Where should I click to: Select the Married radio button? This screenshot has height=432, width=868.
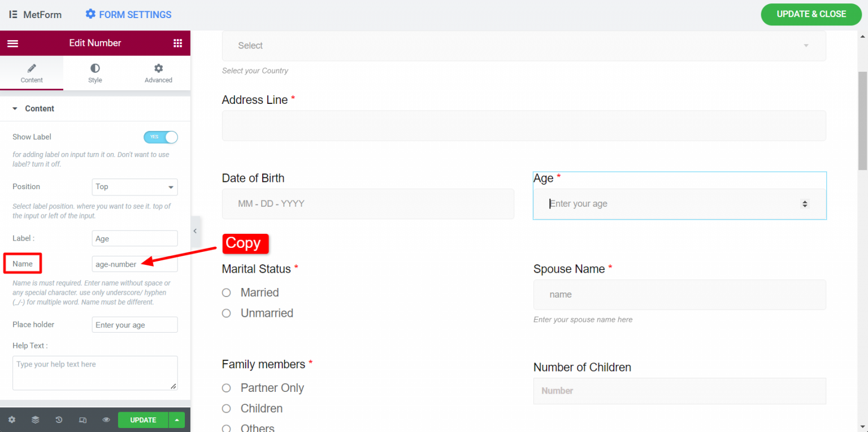tap(226, 293)
